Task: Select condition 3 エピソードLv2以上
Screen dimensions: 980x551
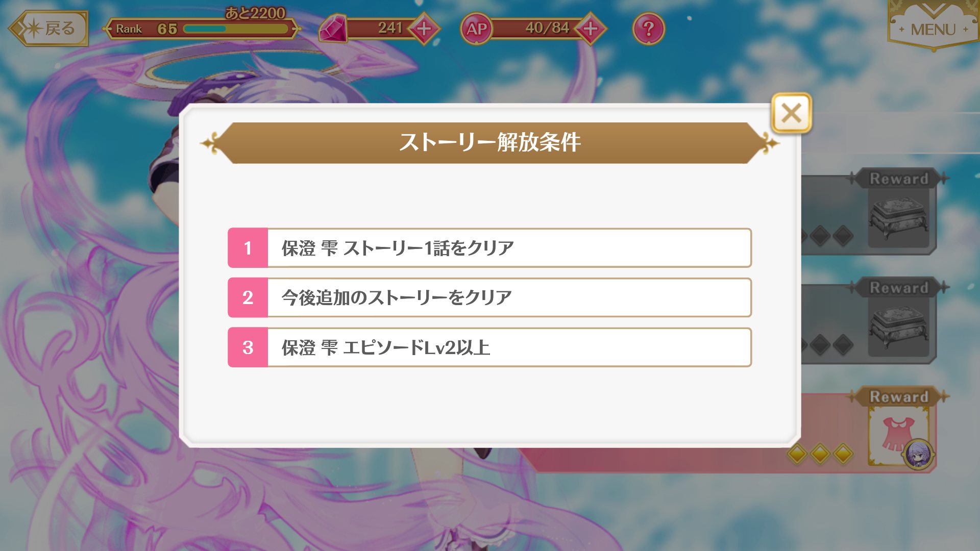Action: (509, 347)
